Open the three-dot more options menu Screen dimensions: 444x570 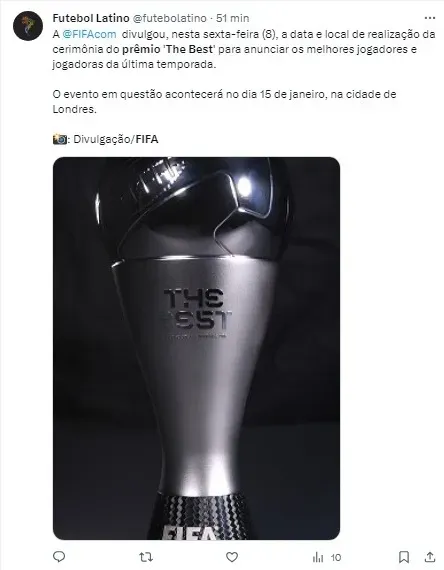tap(430, 18)
